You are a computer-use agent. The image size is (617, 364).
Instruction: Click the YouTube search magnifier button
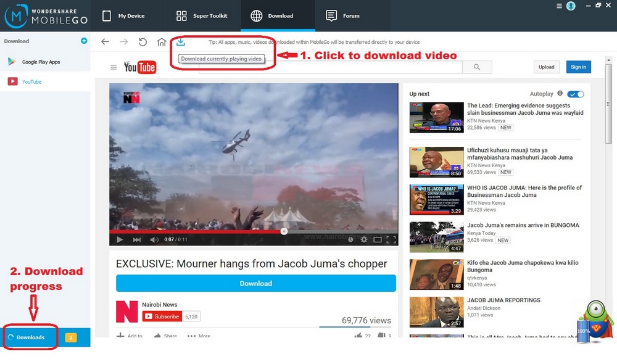[477, 67]
